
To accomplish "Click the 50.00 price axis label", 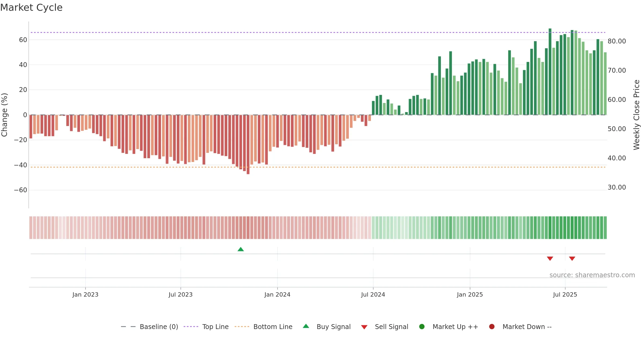I will point(617,129).
